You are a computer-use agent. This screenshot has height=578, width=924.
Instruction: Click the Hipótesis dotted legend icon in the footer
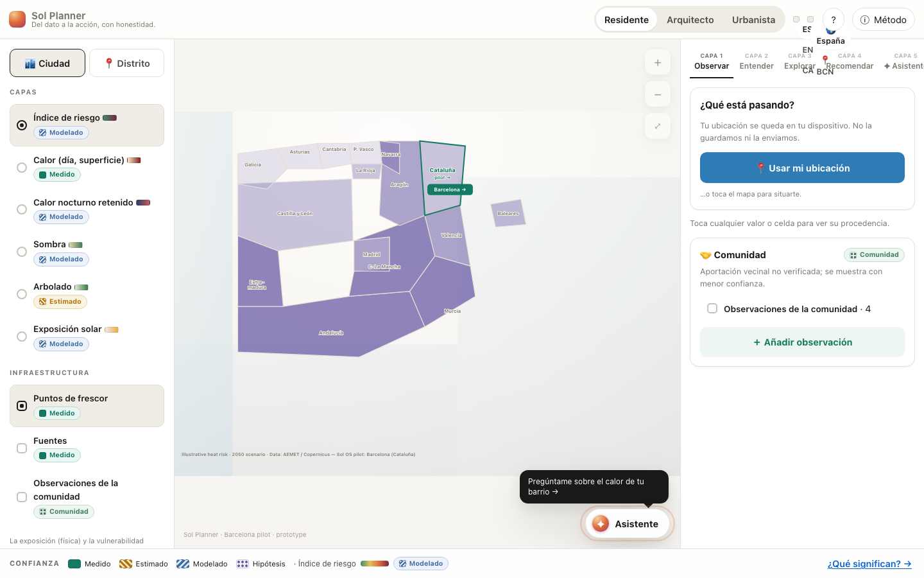(243, 564)
